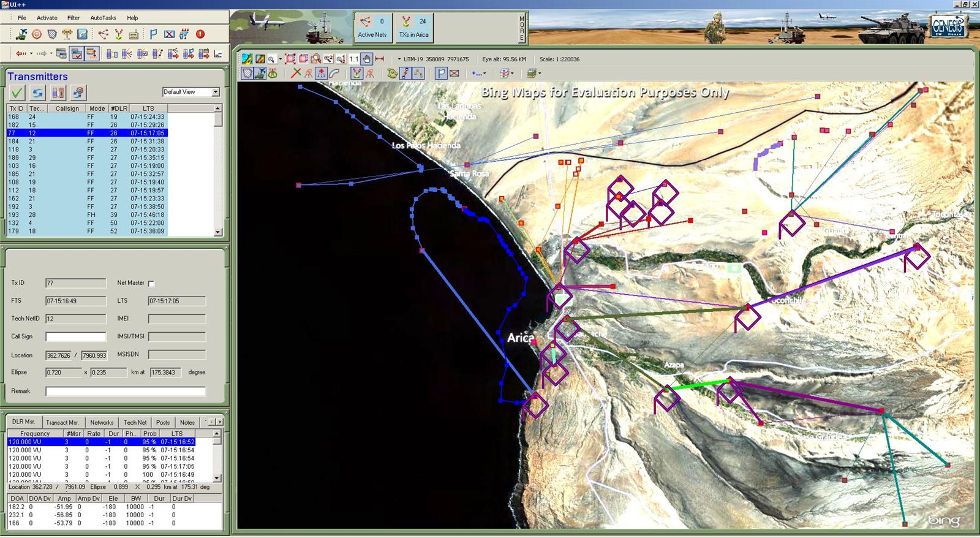Screen dimensions: 980x538
Task: Click the measure distance ruler icon
Action: (380, 59)
